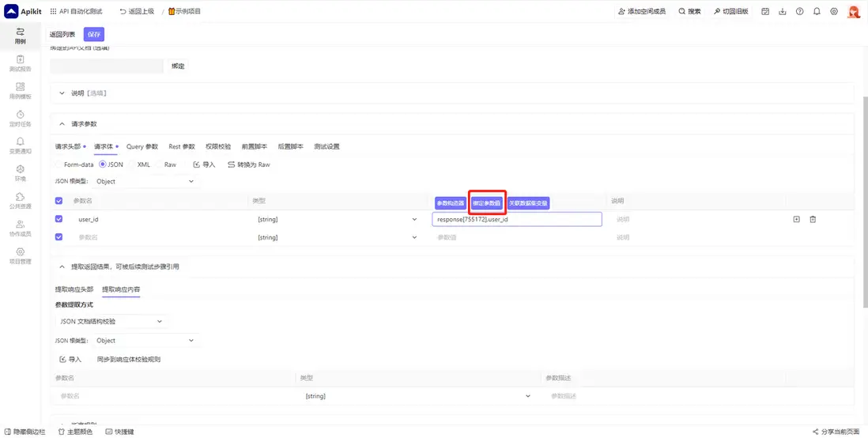The image size is (868, 438).
Task: Open the user avatar menu
Action: (854, 12)
